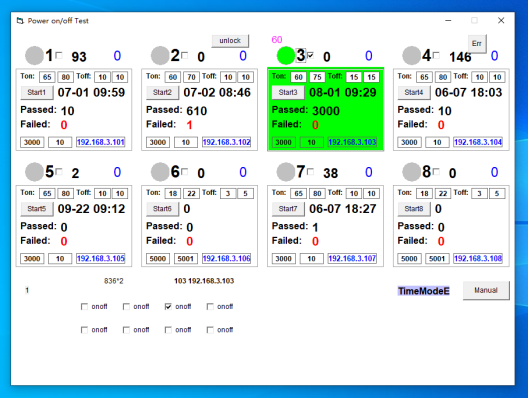This screenshot has height=399, width=528.
Task: Click the IP field 192.168.3.104
Action: (x=478, y=142)
